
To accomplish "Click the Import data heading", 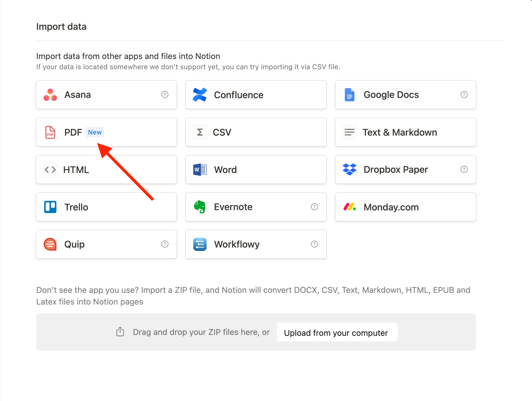I will tap(61, 27).
